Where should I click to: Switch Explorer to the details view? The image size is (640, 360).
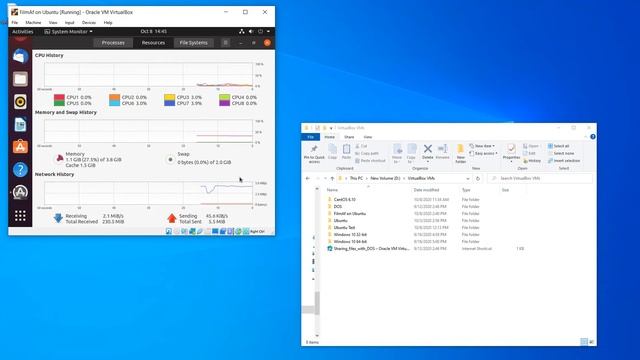pos(584,342)
